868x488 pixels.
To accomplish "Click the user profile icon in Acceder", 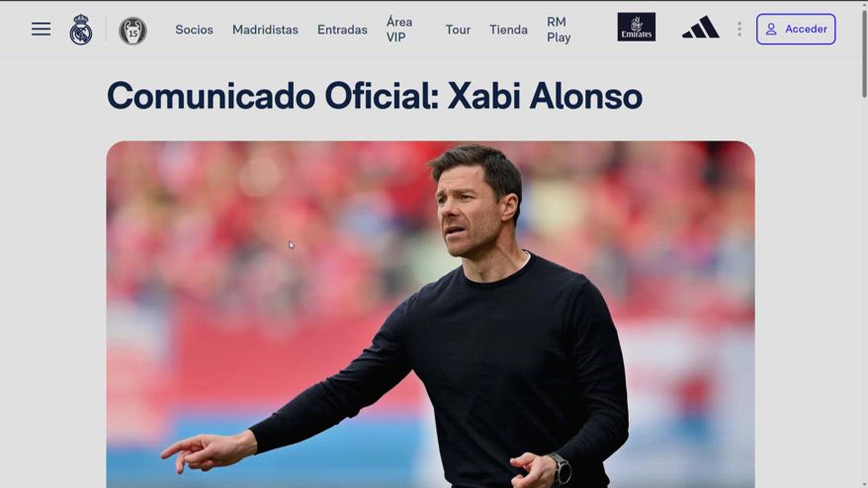I will click(x=771, y=30).
